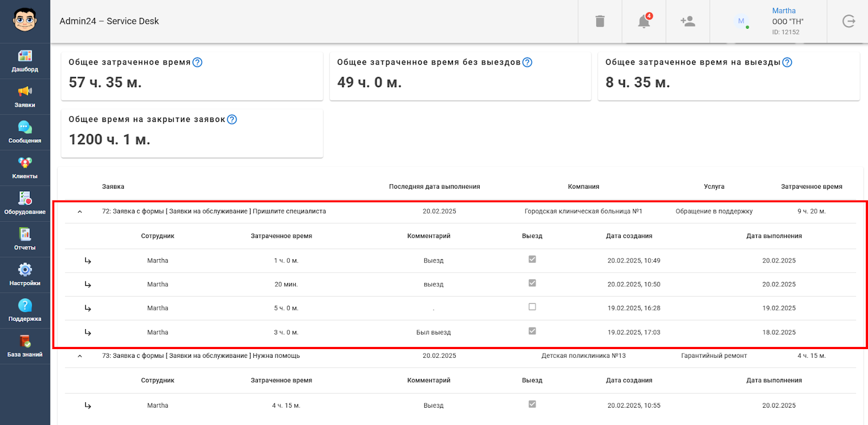
Task: Toggle Выезд checkbox for 3 ч. 0 м. entry
Action: (532, 331)
